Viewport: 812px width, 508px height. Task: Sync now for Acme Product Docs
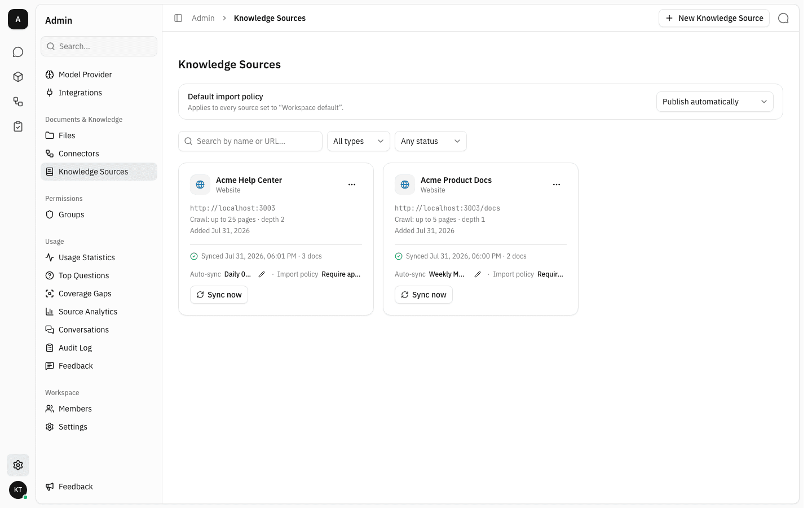coord(423,295)
